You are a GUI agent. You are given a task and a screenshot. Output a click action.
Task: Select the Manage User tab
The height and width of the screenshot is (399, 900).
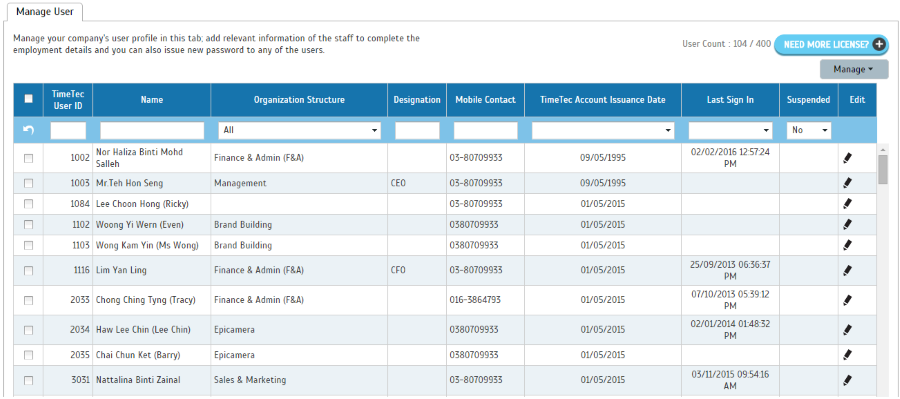point(44,11)
